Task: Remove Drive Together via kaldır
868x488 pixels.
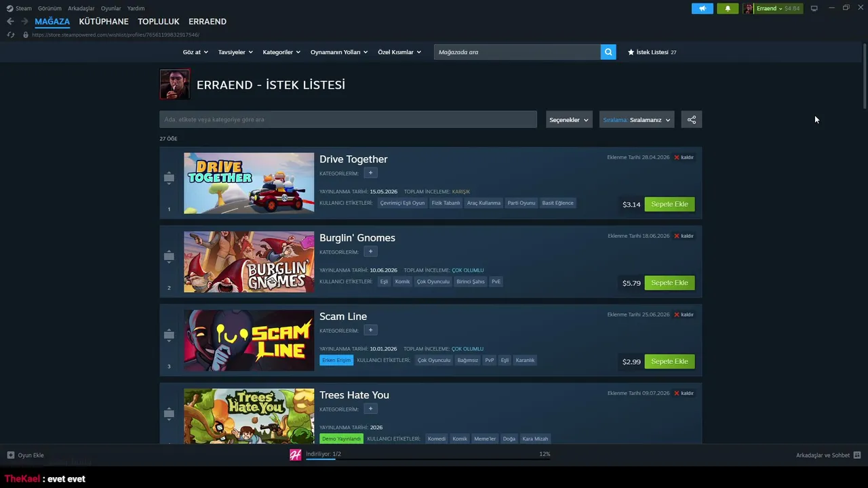Action: point(684,157)
